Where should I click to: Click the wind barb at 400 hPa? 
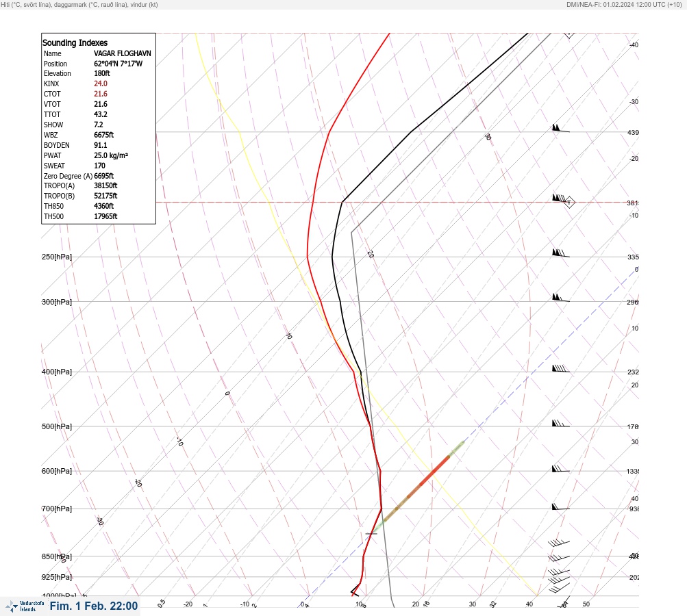click(560, 369)
